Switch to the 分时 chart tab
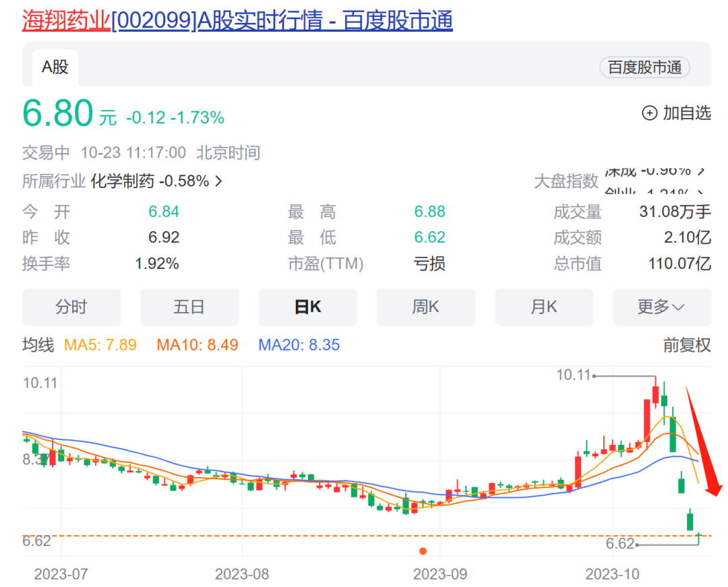 pyautogui.click(x=71, y=307)
